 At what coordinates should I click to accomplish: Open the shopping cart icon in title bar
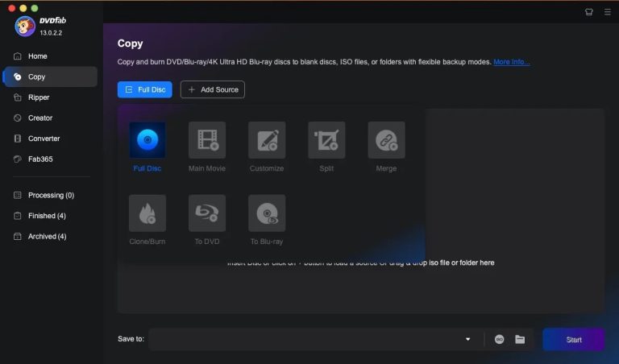(x=589, y=12)
